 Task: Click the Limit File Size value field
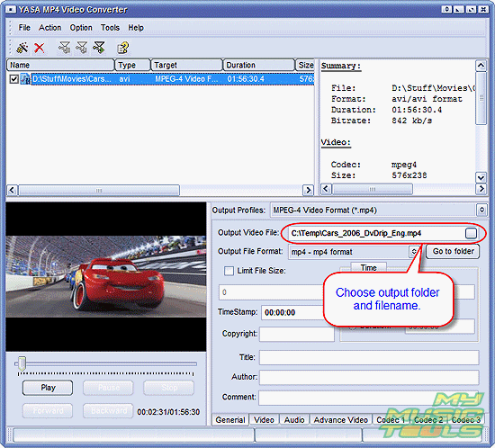pyautogui.click(x=272, y=292)
